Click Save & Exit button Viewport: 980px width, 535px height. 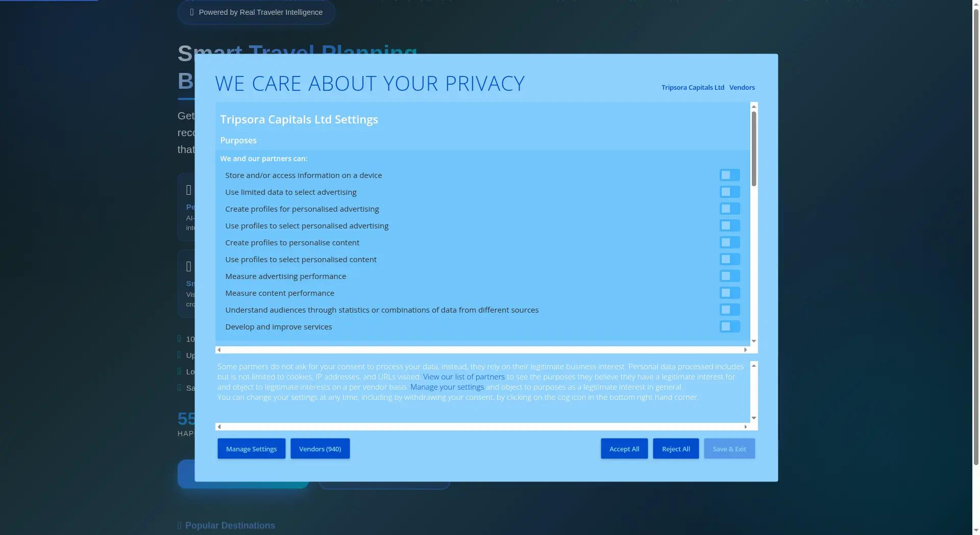click(729, 449)
